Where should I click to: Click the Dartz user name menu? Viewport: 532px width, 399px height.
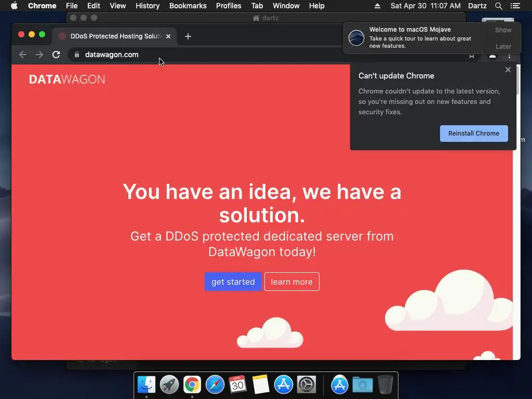point(477,6)
